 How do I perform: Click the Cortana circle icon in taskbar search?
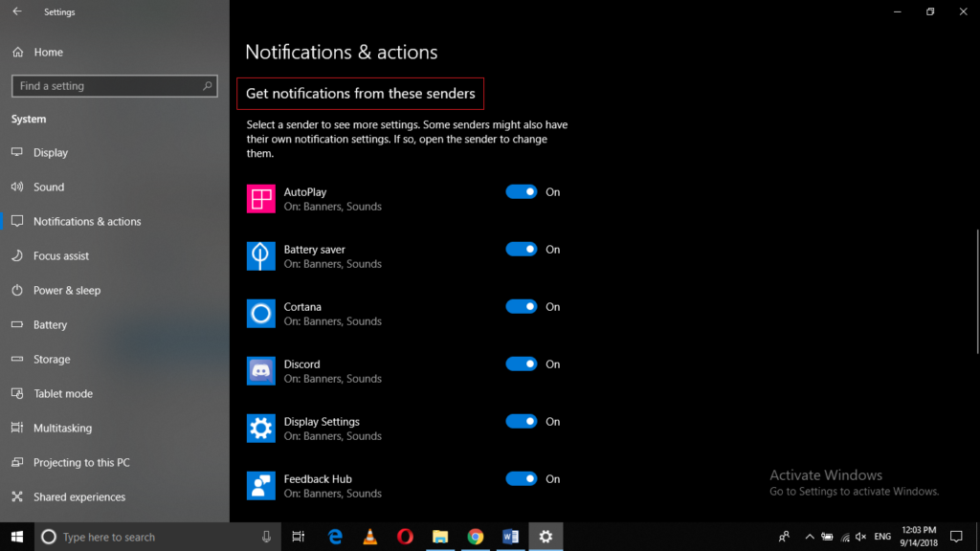pyautogui.click(x=49, y=537)
